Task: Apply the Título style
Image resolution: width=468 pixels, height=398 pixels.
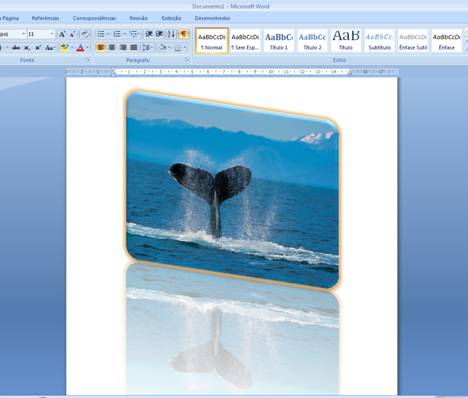Action: (346, 41)
